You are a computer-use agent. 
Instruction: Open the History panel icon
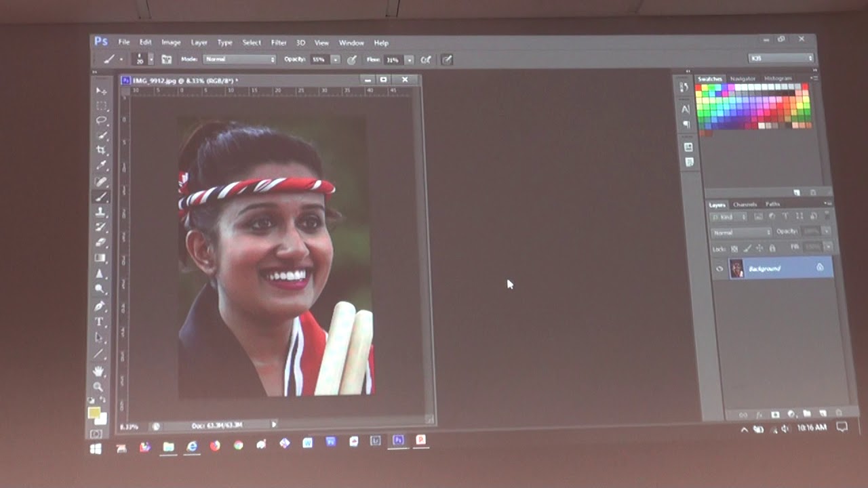click(685, 87)
